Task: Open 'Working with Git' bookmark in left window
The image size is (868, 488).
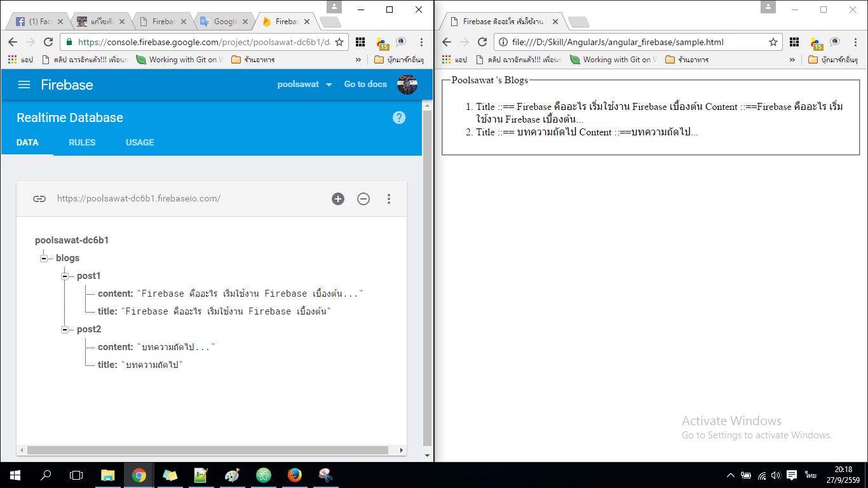Action: pos(179,60)
